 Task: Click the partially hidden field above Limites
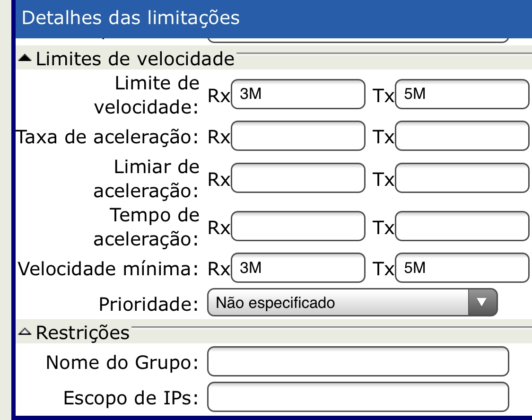point(358,40)
